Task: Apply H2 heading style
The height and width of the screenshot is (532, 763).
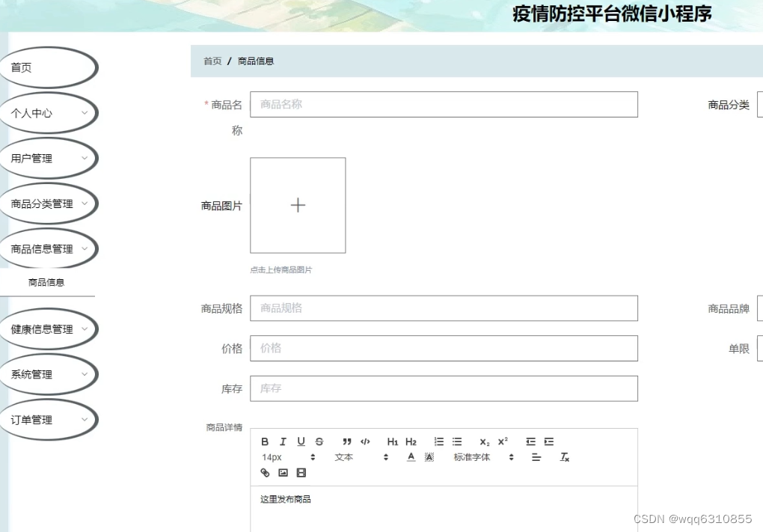Action: (x=411, y=441)
